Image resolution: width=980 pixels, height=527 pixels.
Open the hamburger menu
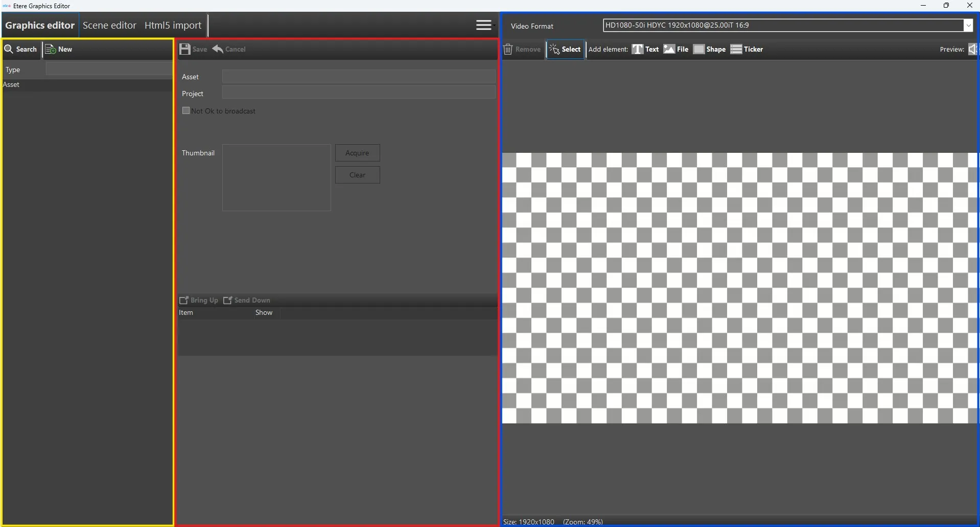[484, 25]
